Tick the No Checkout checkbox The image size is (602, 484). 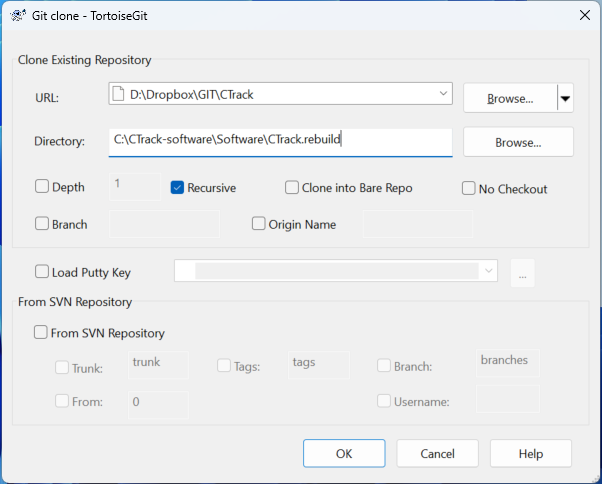pos(469,188)
